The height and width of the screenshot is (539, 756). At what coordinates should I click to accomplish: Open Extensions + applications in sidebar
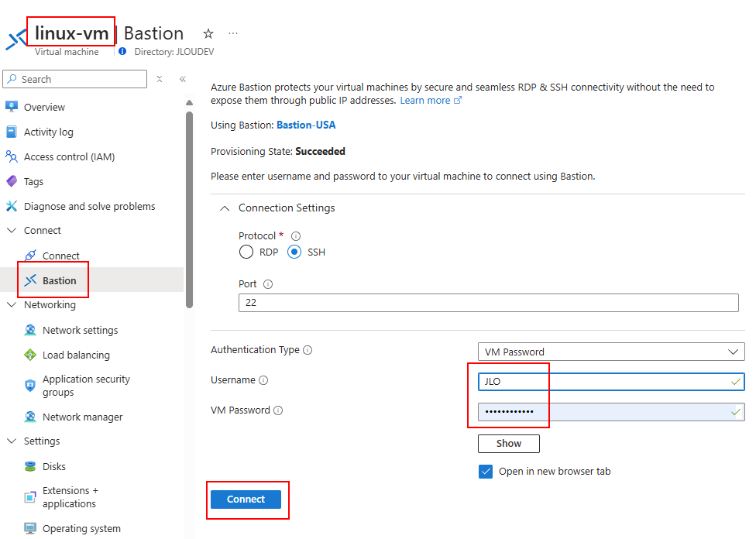70,497
